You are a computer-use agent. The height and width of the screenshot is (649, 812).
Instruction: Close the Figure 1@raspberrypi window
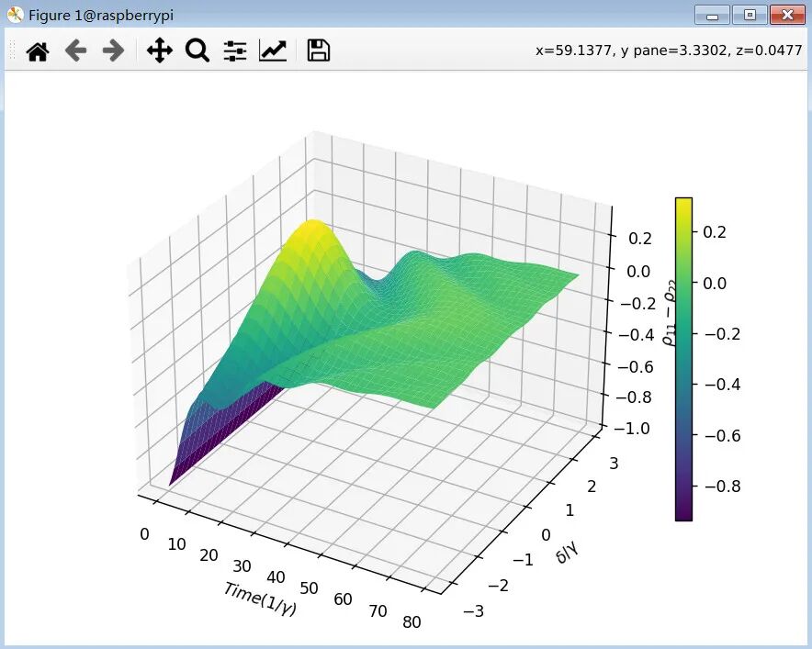788,15
